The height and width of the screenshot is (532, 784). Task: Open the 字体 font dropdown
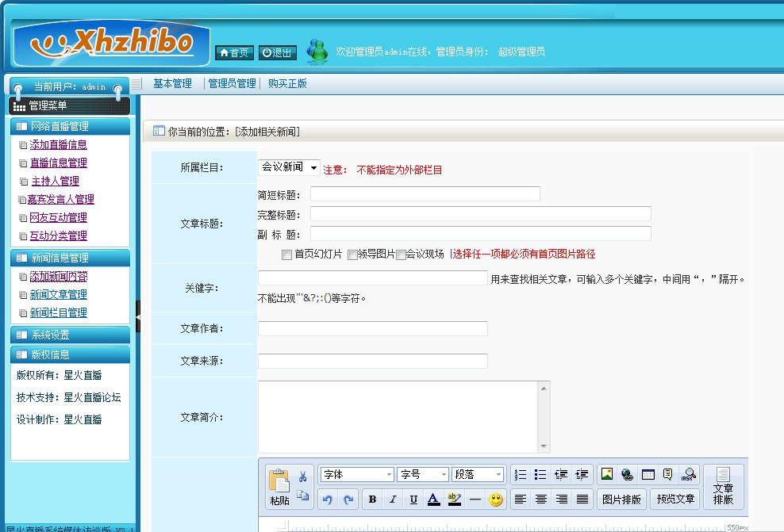357,474
